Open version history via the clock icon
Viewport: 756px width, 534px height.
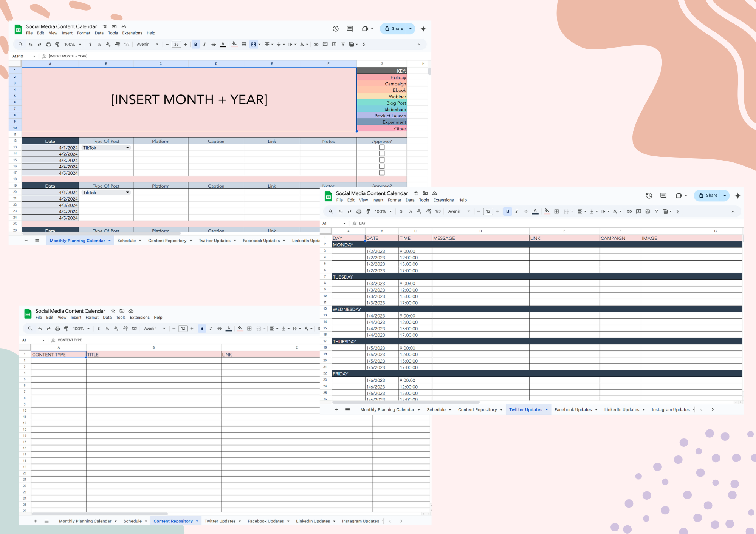335,28
